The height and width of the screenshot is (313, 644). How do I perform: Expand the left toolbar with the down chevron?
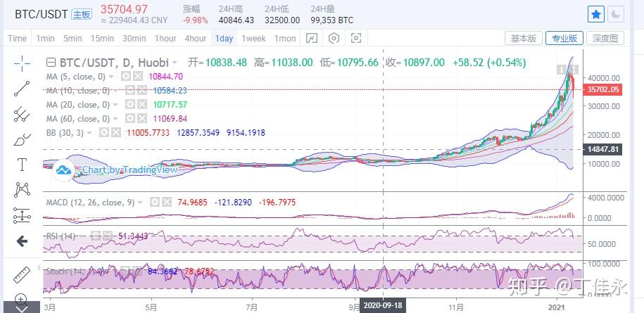(22, 309)
